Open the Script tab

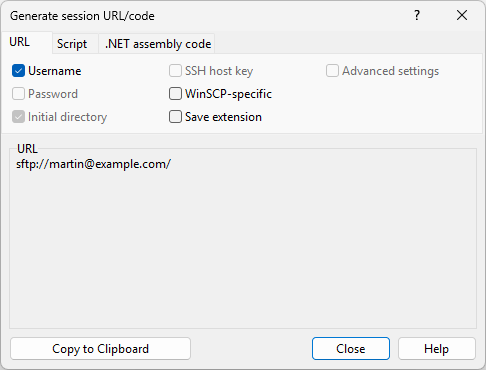72,44
